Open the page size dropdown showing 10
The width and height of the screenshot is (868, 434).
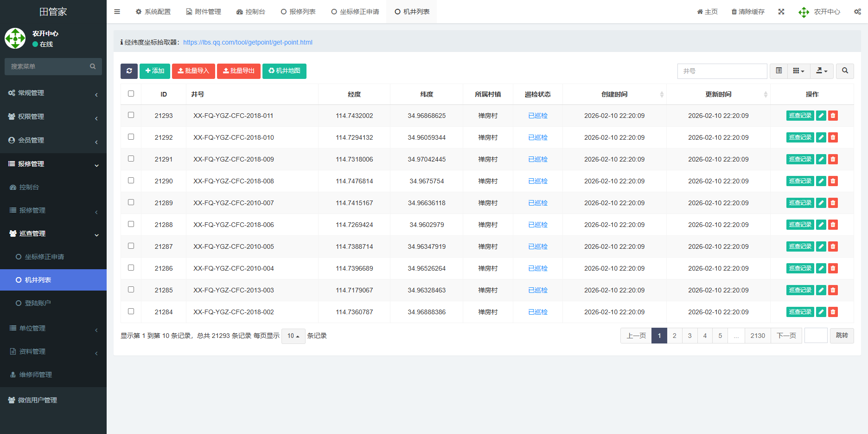click(293, 336)
